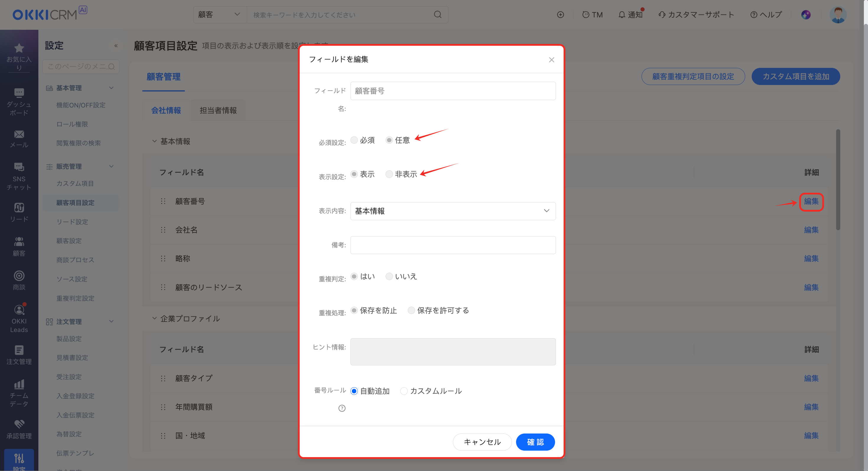Open the リード sidebar icon

[19, 207]
